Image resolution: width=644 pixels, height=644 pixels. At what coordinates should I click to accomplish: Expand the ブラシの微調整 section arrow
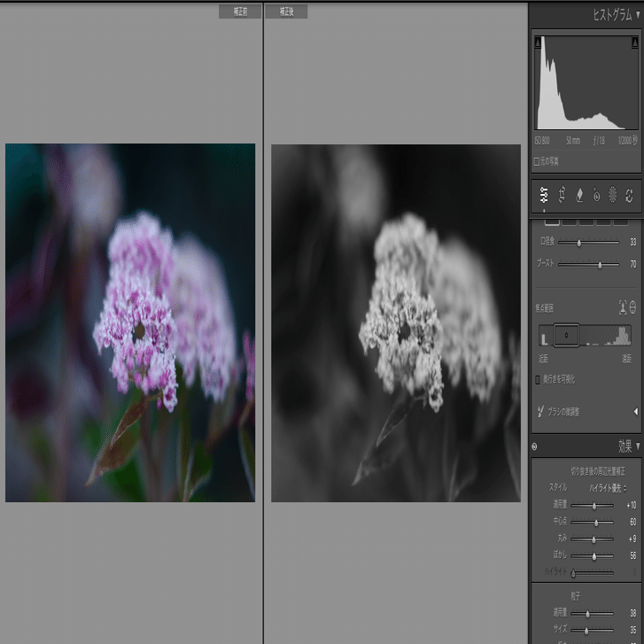[x=636, y=412]
